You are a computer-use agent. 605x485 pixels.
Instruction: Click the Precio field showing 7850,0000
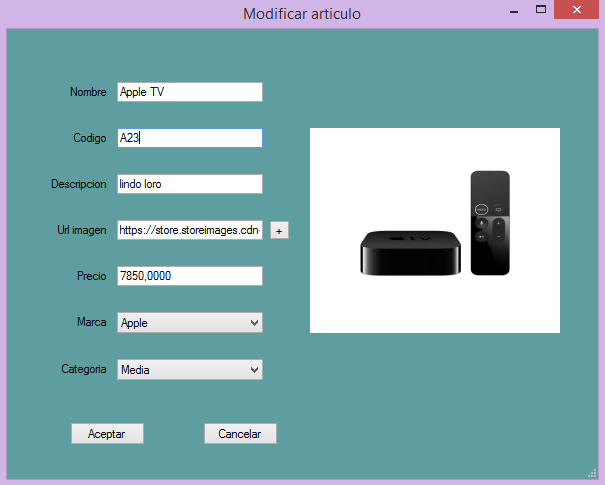click(x=190, y=276)
